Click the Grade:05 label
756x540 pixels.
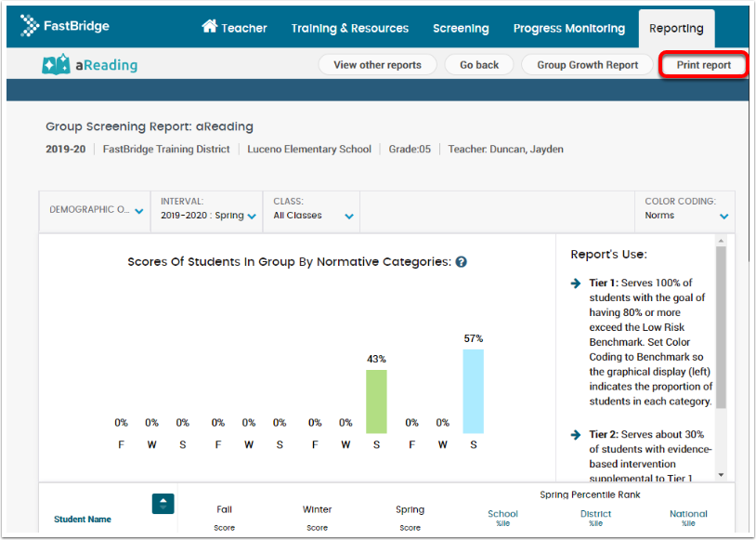(410, 149)
